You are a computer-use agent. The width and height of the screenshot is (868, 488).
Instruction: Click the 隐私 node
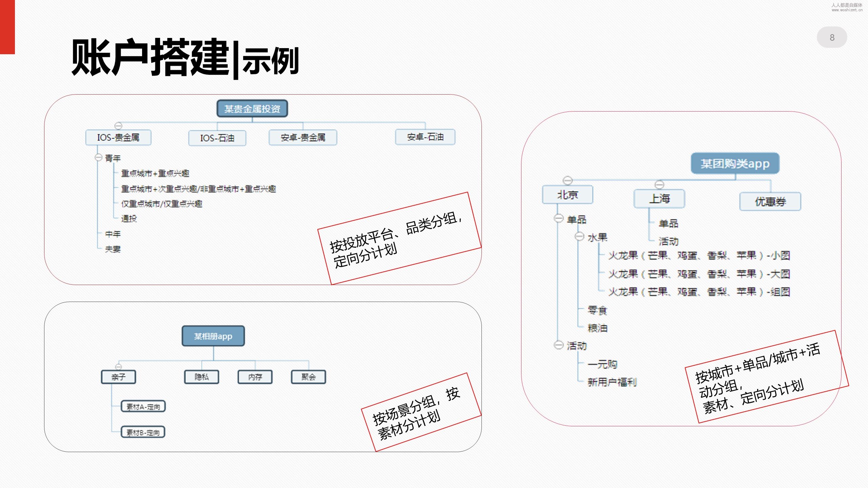pos(202,377)
